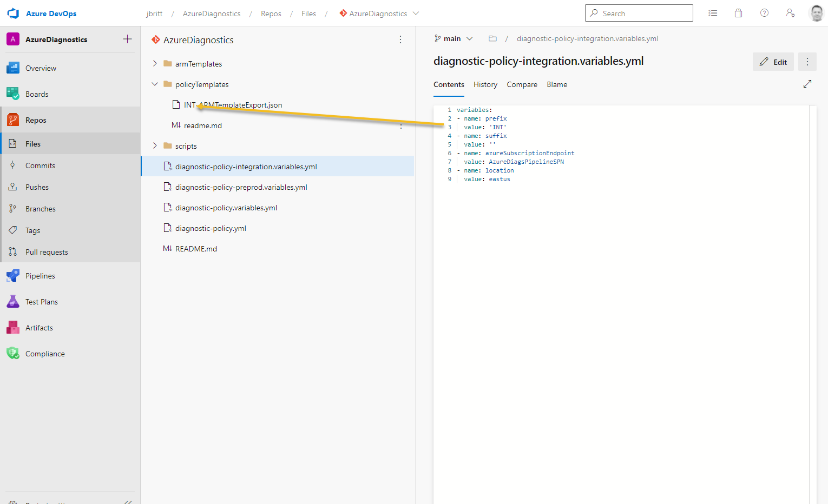Viewport: 828px width, 504px height.
Task: Click the user profile avatar
Action: [x=816, y=13]
